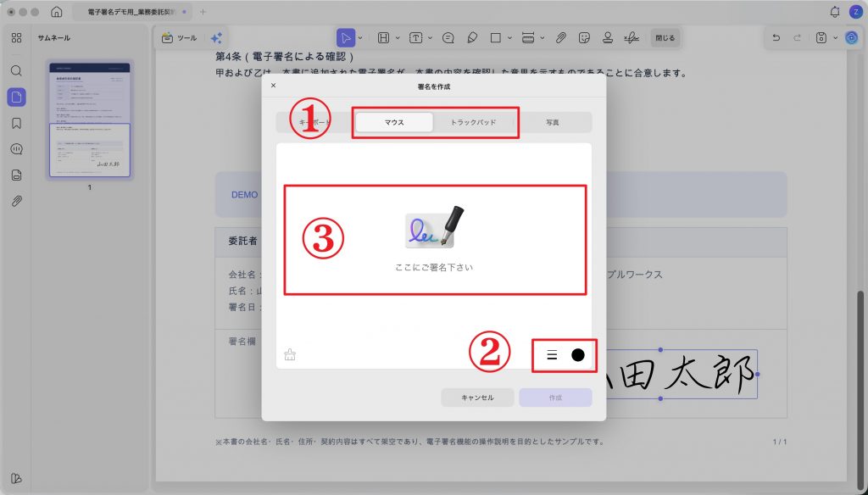The image size is (868, 495).
Task: Select the pencil drawing tool
Action: point(472,37)
